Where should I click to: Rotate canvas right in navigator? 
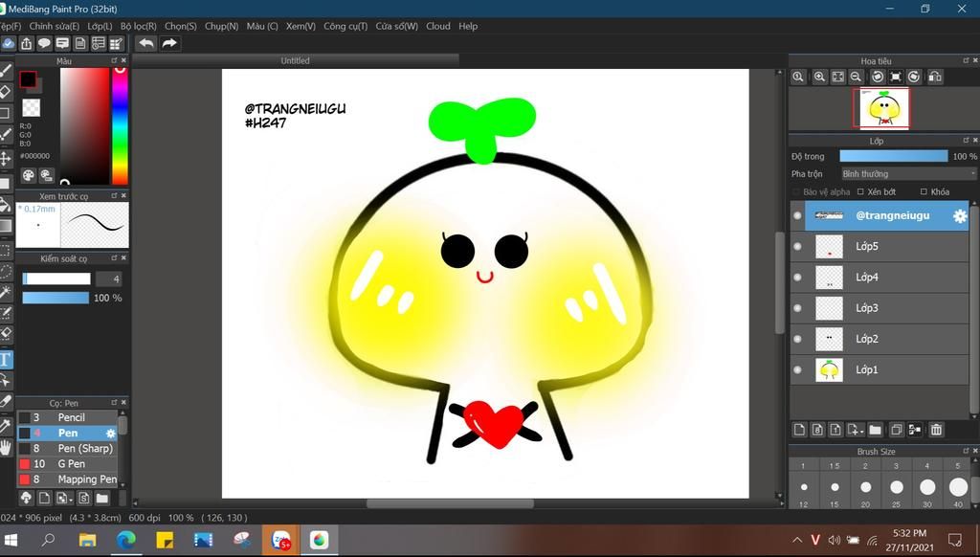pos(914,77)
